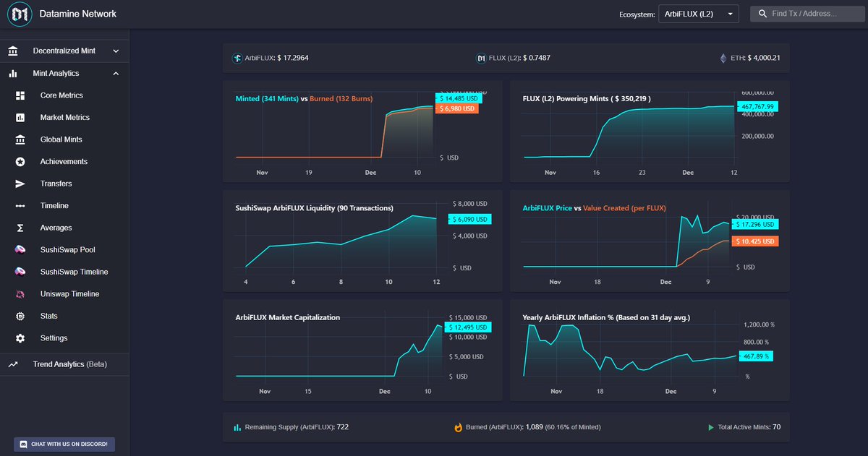Select Global Mints in sidebar
This screenshot has width=868, height=456.
coord(61,139)
